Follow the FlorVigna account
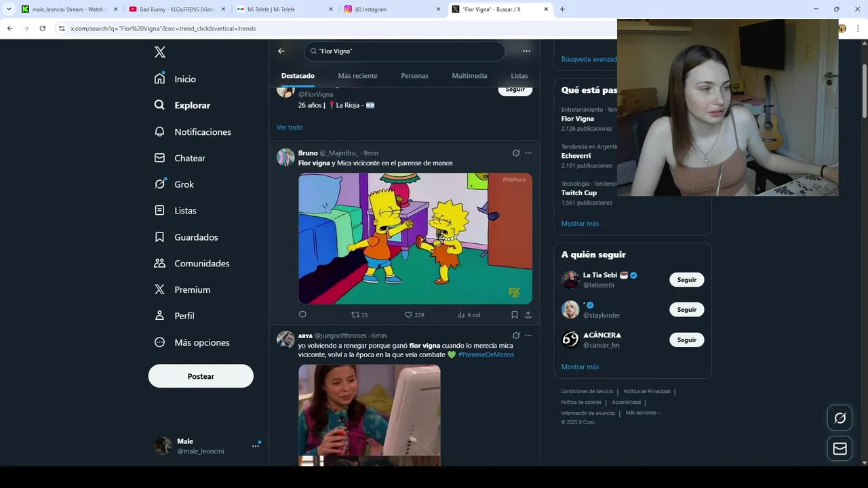Viewport: 868px width, 488px height. [x=515, y=89]
